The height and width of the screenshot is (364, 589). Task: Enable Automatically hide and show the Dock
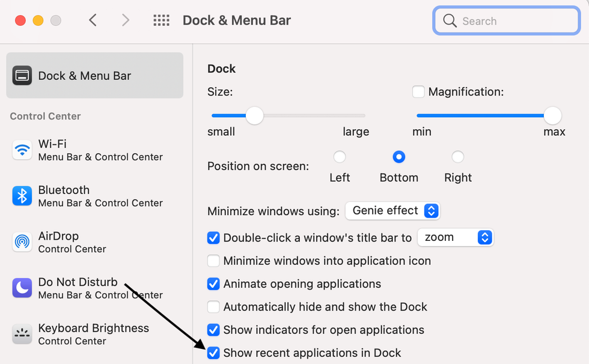tap(213, 307)
